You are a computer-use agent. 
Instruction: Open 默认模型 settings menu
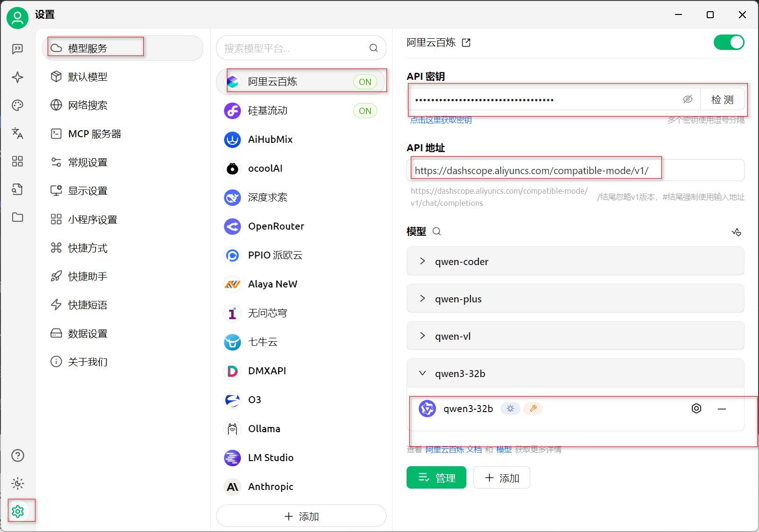[x=123, y=77]
